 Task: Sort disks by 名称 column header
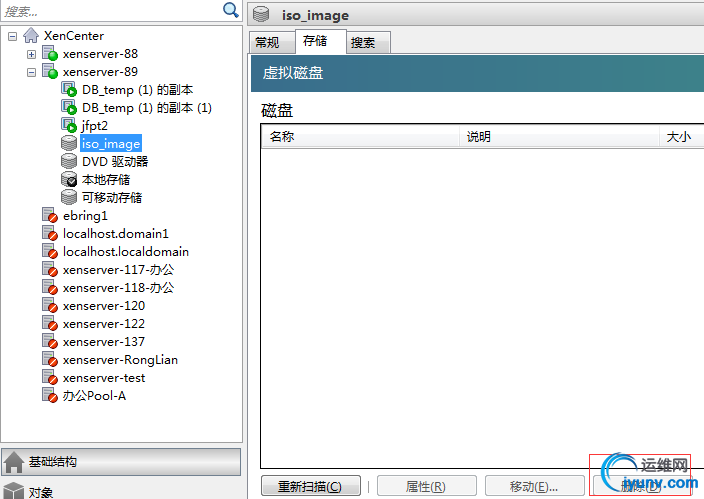pos(360,137)
